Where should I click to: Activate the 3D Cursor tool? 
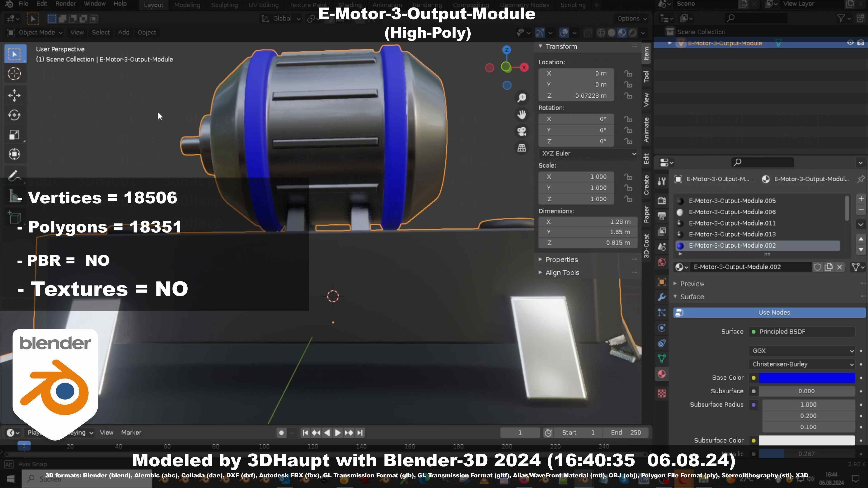pos(14,74)
